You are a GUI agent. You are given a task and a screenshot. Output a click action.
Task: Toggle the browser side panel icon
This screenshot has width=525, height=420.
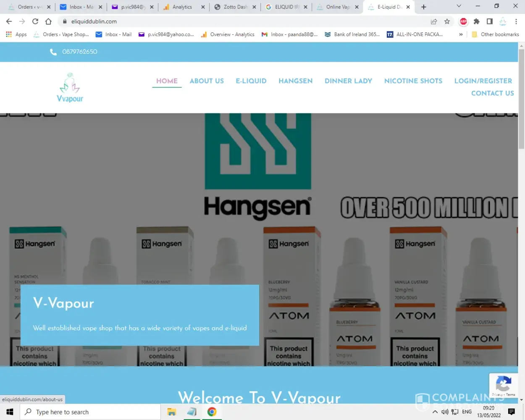tap(489, 21)
